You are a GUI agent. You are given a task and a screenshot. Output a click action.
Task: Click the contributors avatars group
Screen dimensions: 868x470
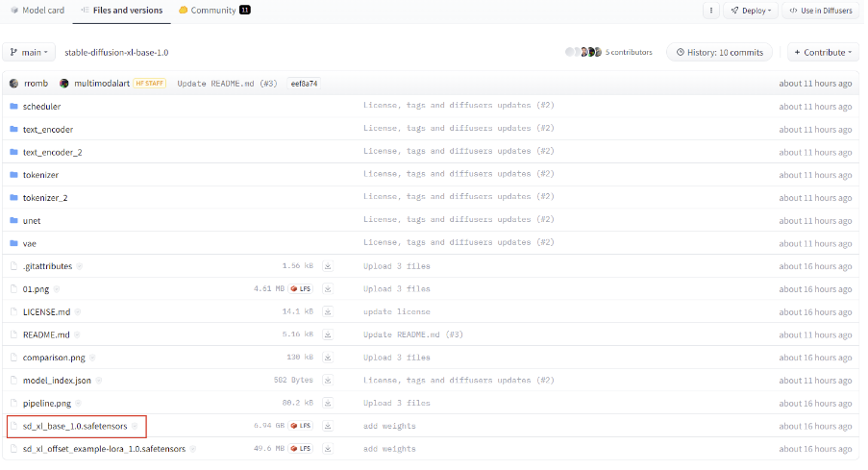coord(583,52)
